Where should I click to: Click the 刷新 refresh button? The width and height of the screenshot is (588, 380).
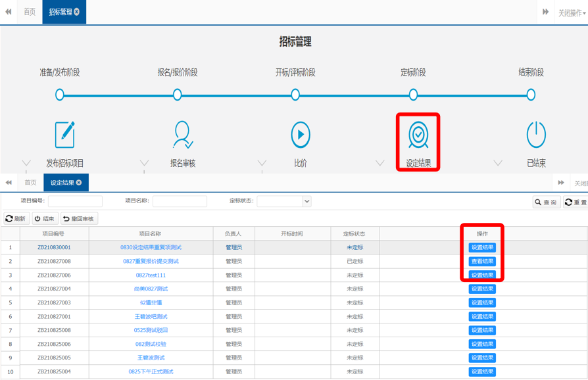tap(16, 219)
